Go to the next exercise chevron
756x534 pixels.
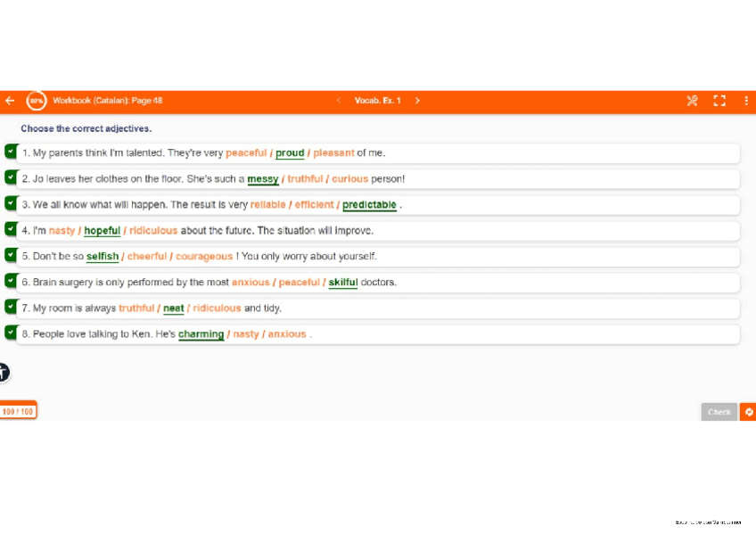(x=417, y=101)
